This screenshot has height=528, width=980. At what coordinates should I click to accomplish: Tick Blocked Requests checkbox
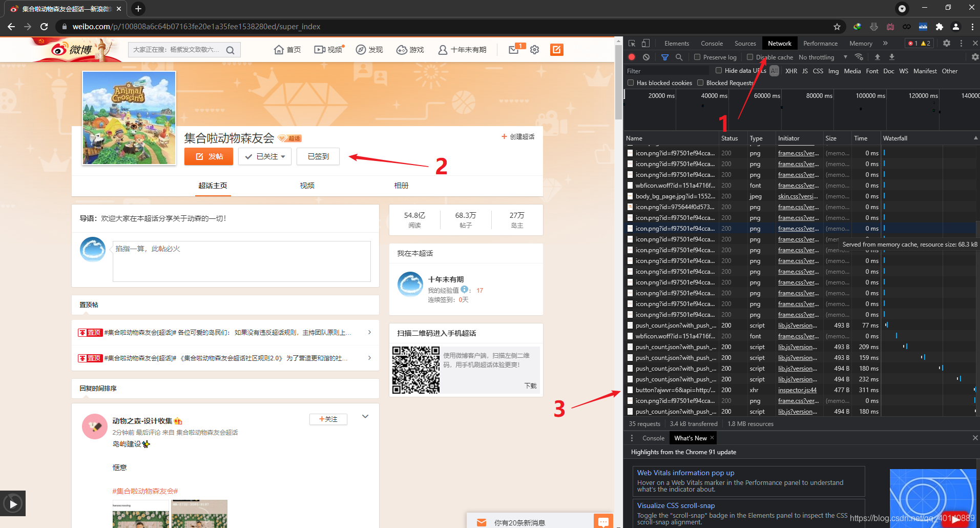pyautogui.click(x=700, y=83)
